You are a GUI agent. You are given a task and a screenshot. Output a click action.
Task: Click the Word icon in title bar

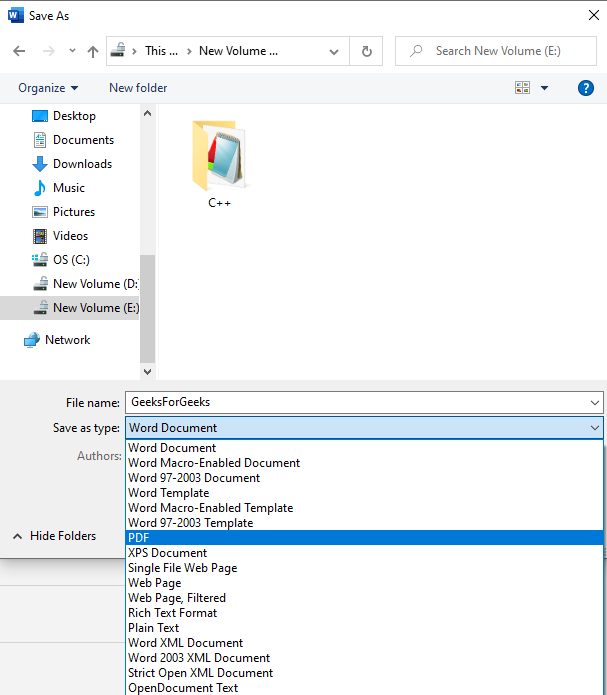click(x=16, y=16)
